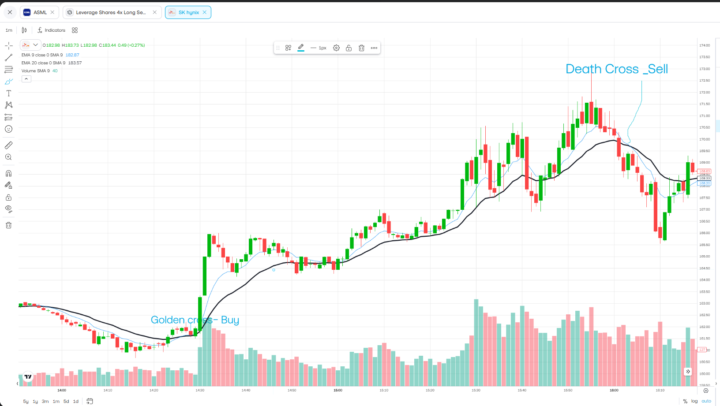Click the zoom-in magnifier tool
Screen dimensions: 720x406
8,157
